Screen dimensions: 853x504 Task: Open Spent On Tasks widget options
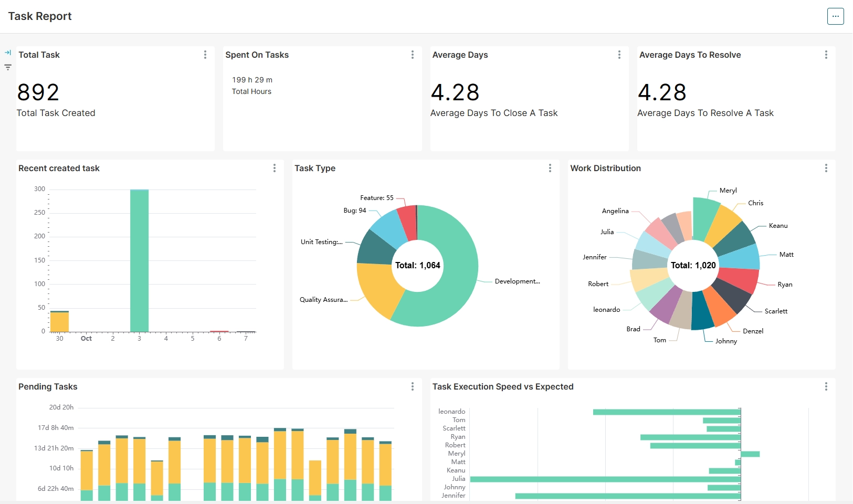tap(412, 55)
